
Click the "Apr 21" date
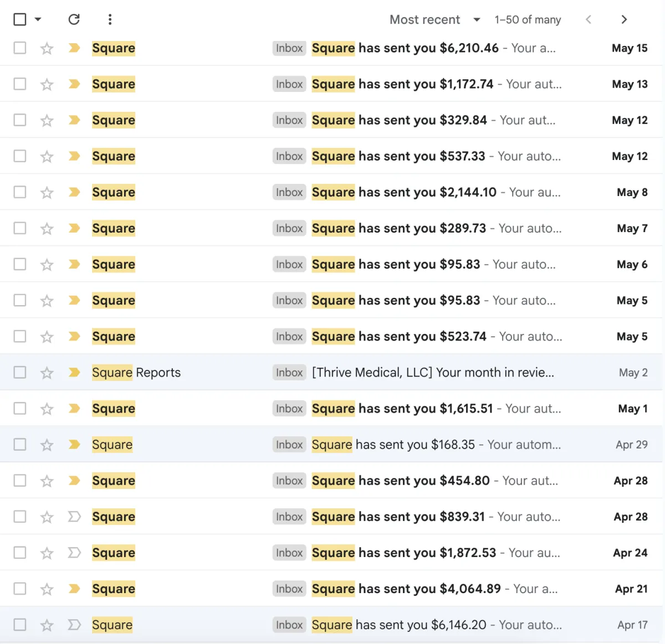coord(631,589)
